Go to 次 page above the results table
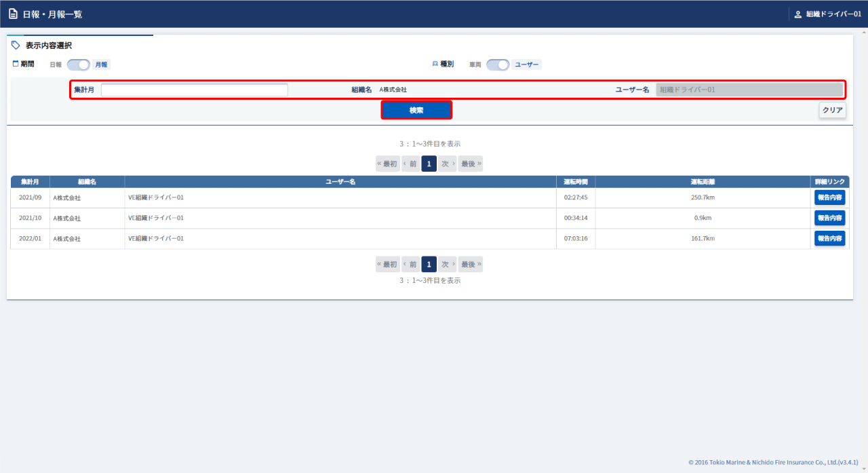 pos(447,164)
